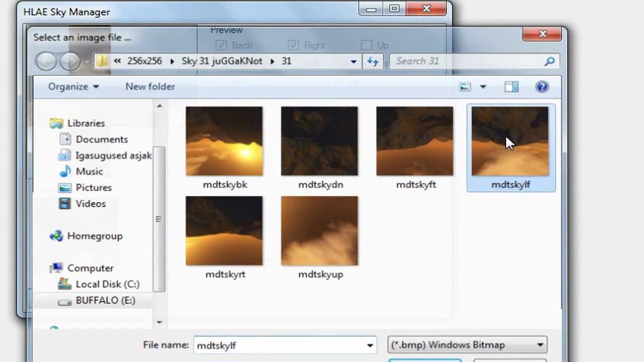Open the Organize menu

(x=73, y=86)
